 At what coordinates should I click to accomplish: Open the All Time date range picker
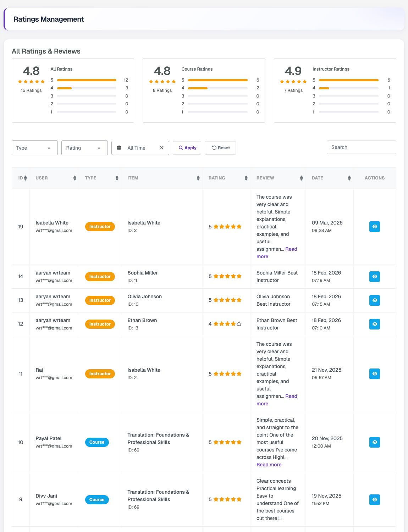(140, 148)
